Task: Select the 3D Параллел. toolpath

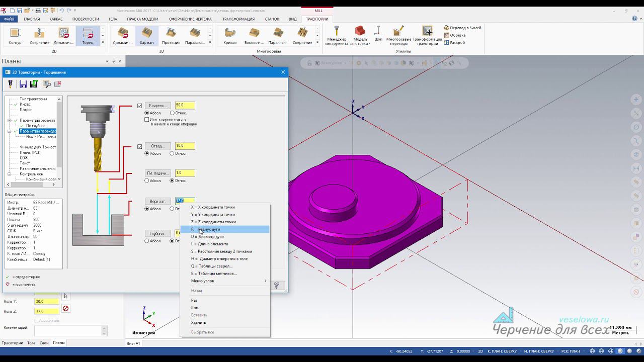Action: pos(195,36)
